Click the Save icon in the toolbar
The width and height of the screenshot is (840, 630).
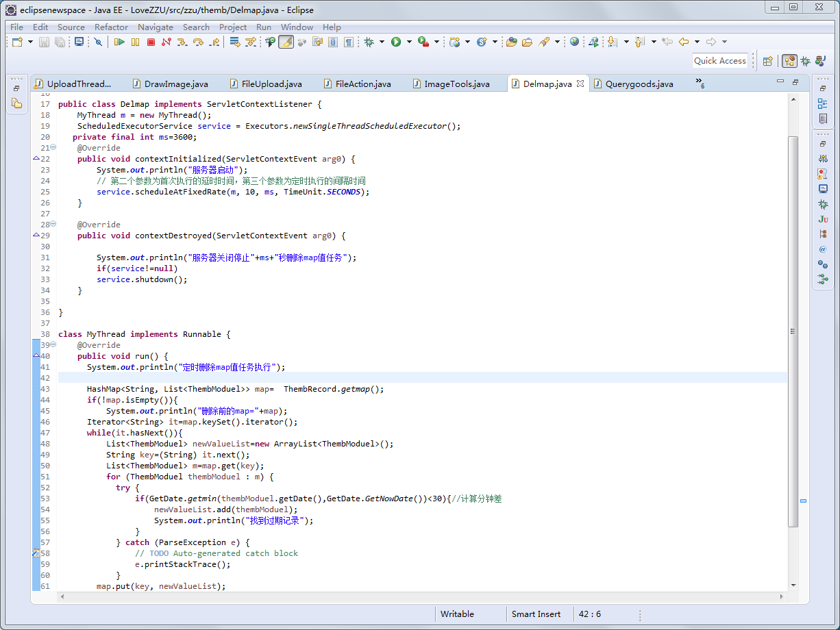(44, 42)
